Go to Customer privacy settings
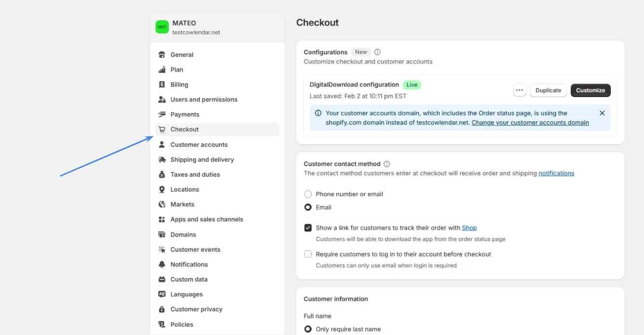 click(217, 309)
